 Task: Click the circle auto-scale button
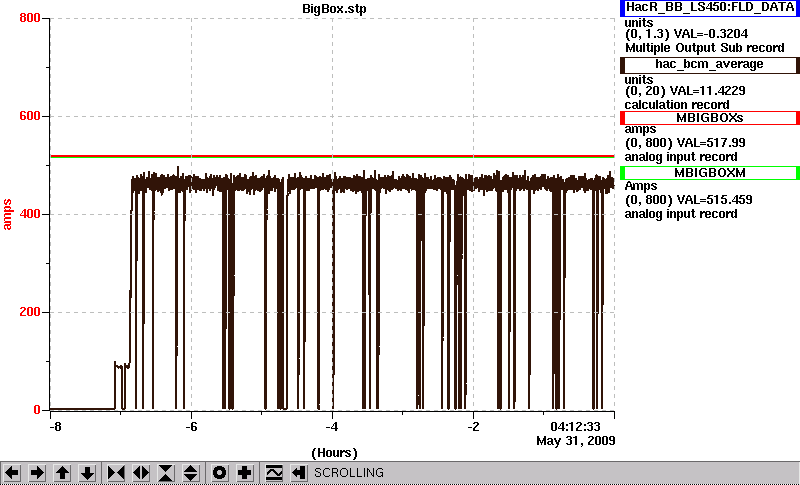coord(220,473)
